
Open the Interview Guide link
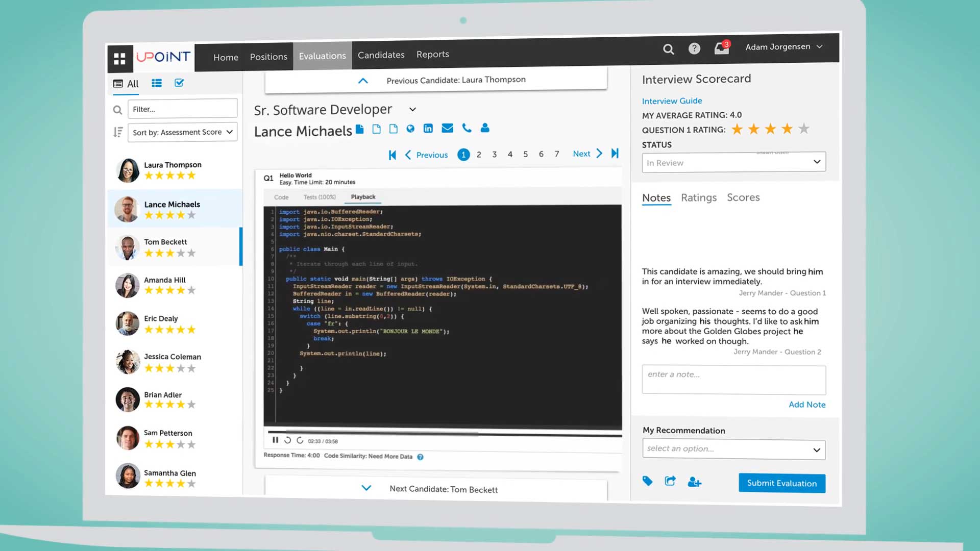672,101
